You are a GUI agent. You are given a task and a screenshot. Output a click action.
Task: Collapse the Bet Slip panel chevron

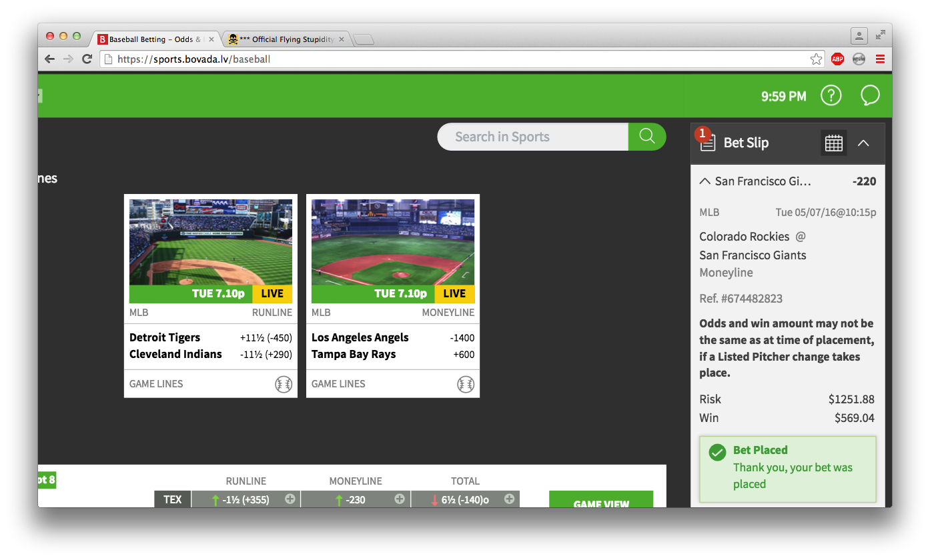pos(863,143)
